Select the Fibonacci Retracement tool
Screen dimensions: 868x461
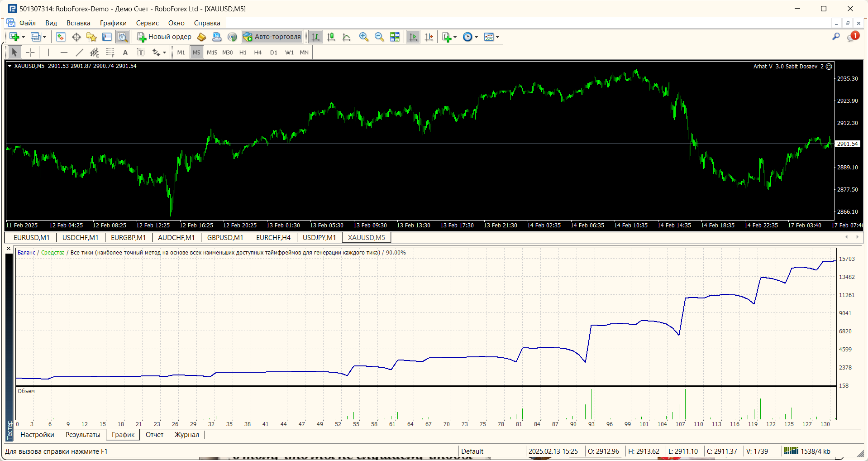pyautogui.click(x=110, y=53)
